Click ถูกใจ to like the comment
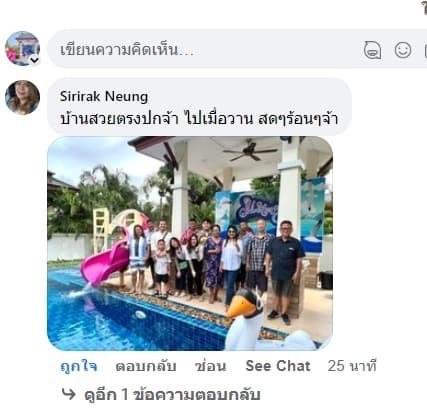427x408 pixels. [x=79, y=366]
